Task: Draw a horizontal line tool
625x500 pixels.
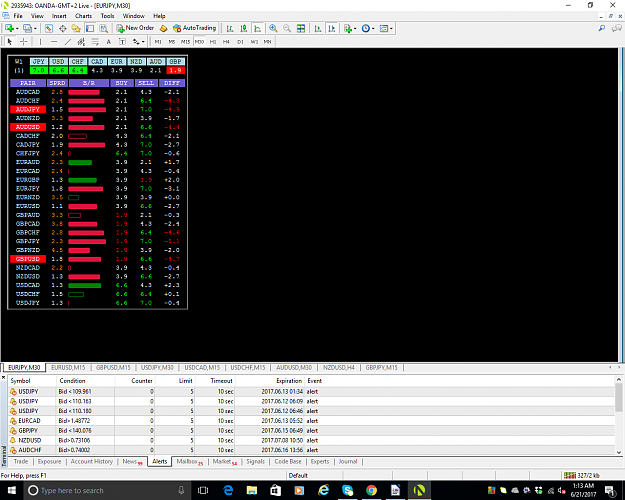Action: click(x=54, y=41)
